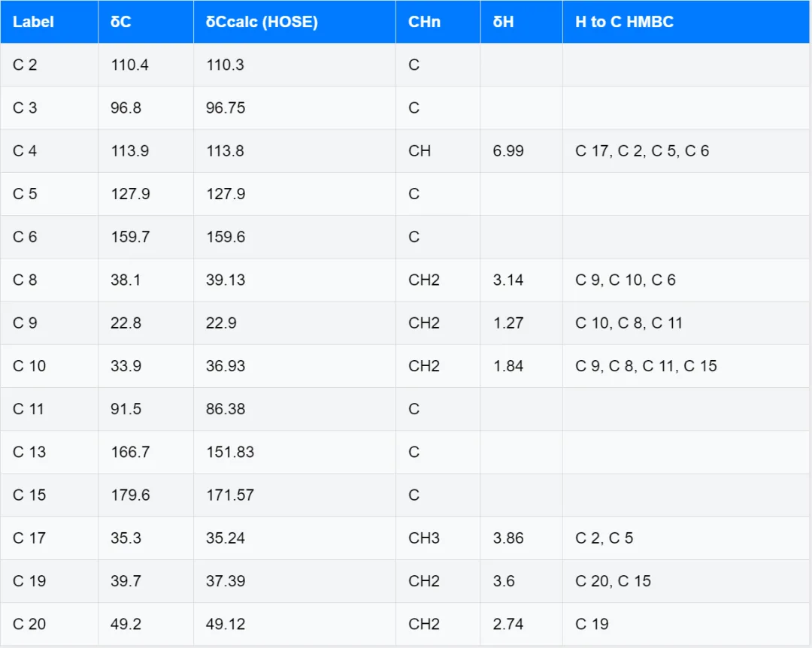Image resolution: width=812 pixels, height=648 pixels.
Task: Select the δC value 179.6
Action: tap(130, 495)
